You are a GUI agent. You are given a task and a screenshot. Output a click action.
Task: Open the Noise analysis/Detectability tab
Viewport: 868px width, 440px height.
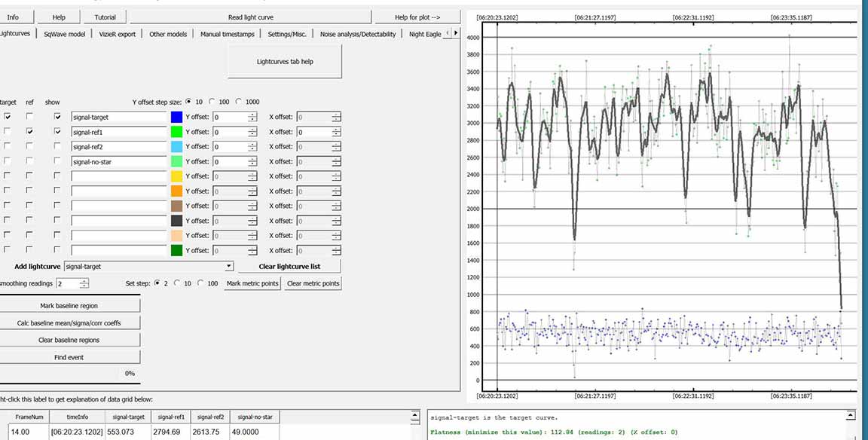(x=357, y=34)
